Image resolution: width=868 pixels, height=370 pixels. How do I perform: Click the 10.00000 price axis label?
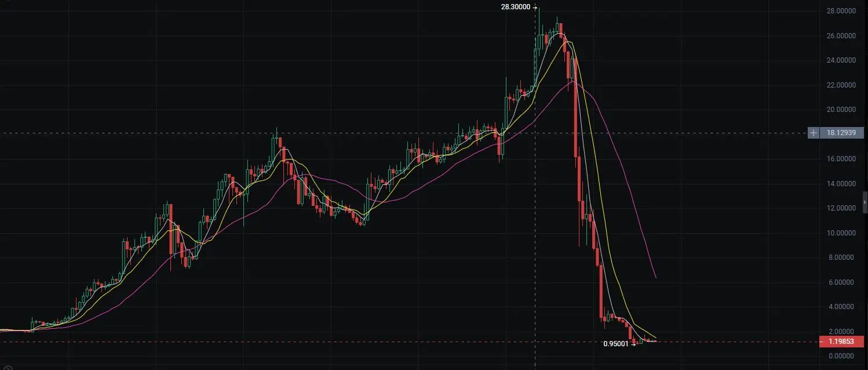coord(841,233)
